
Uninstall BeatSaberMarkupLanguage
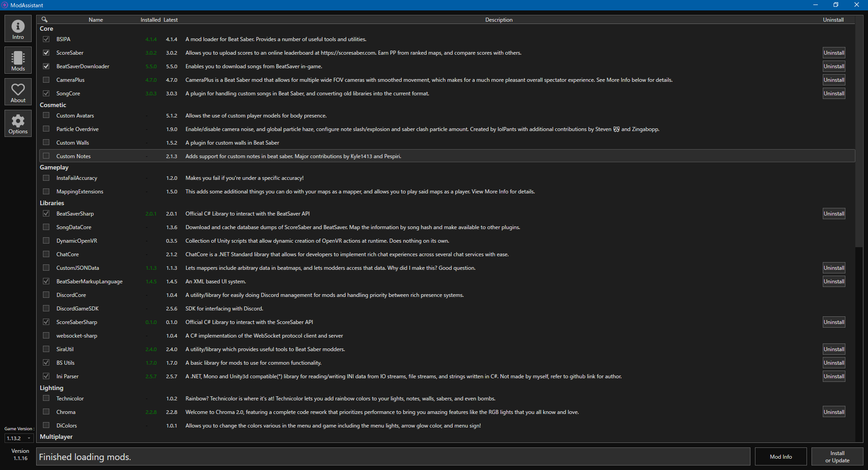pos(834,282)
